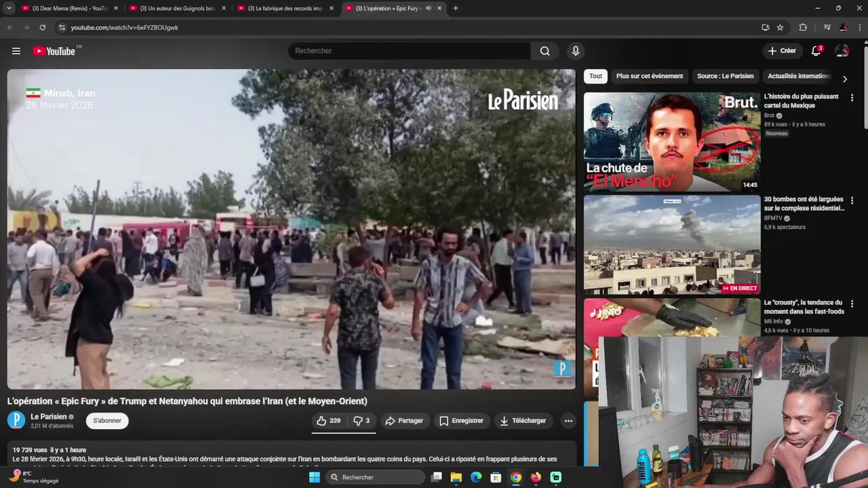Show more filter chips with right chevron

844,79
